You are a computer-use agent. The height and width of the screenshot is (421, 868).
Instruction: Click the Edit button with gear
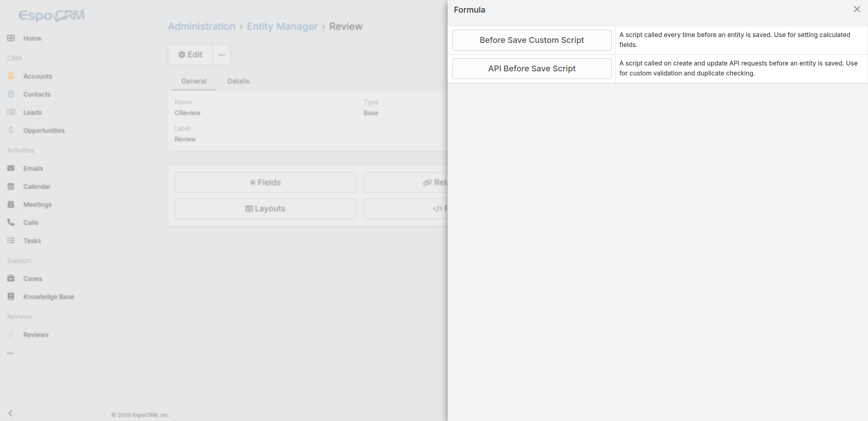point(190,55)
